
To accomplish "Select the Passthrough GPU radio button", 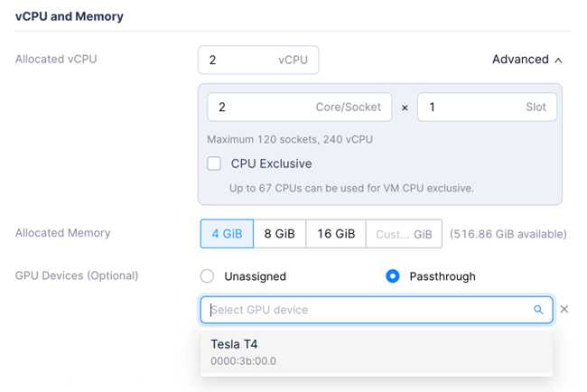I will (x=392, y=276).
